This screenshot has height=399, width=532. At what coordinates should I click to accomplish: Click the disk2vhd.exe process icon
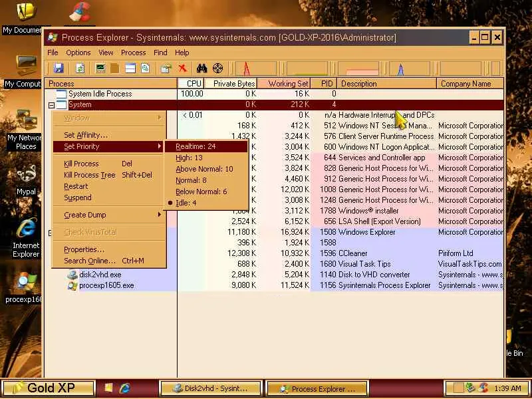(x=72, y=275)
